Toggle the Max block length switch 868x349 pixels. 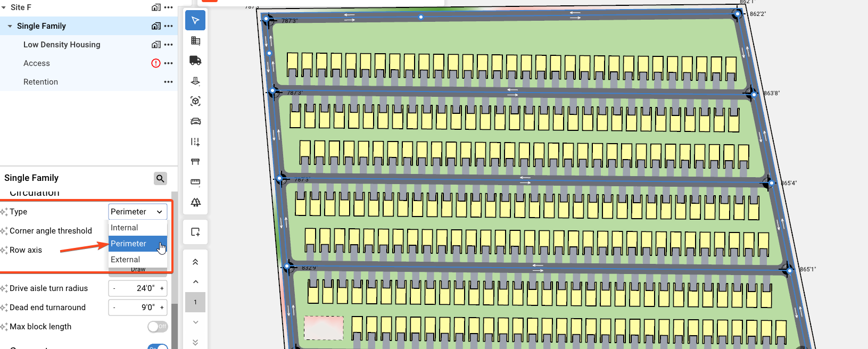[158, 327]
